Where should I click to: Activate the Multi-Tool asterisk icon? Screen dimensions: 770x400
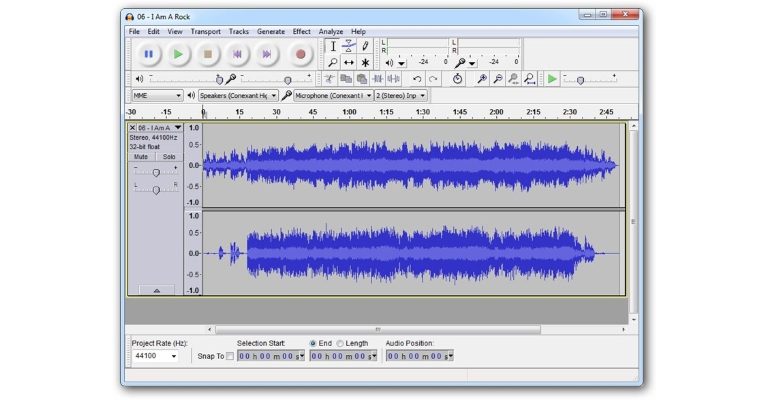click(365, 62)
